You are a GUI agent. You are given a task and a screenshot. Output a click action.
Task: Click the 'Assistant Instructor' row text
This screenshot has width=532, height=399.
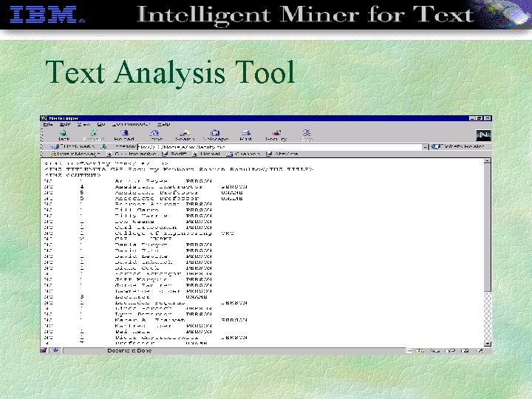(x=158, y=187)
